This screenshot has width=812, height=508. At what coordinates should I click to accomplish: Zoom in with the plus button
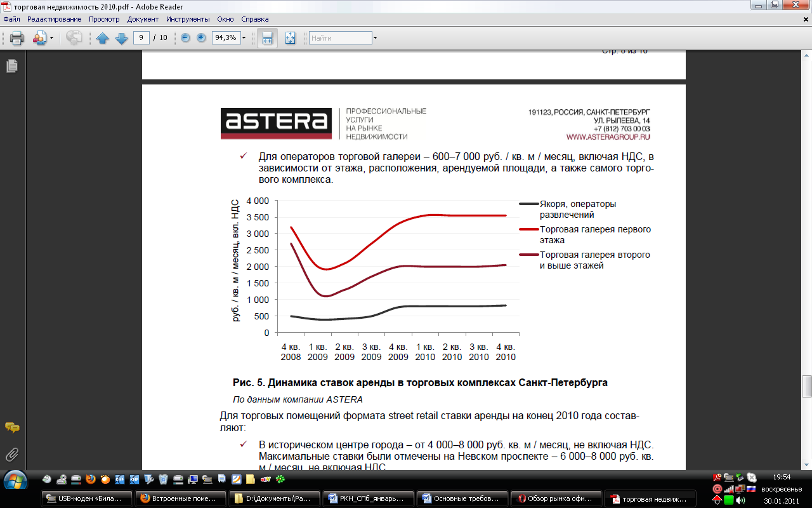201,37
